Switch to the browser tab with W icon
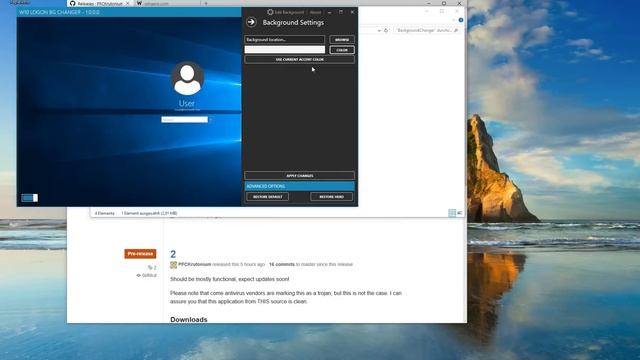The image size is (640, 360). 167,3
